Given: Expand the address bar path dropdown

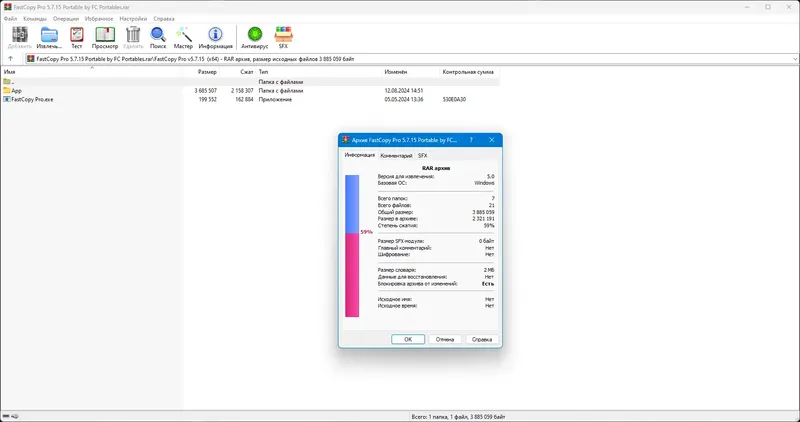Looking at the screenshot, I should pos(795,59).
